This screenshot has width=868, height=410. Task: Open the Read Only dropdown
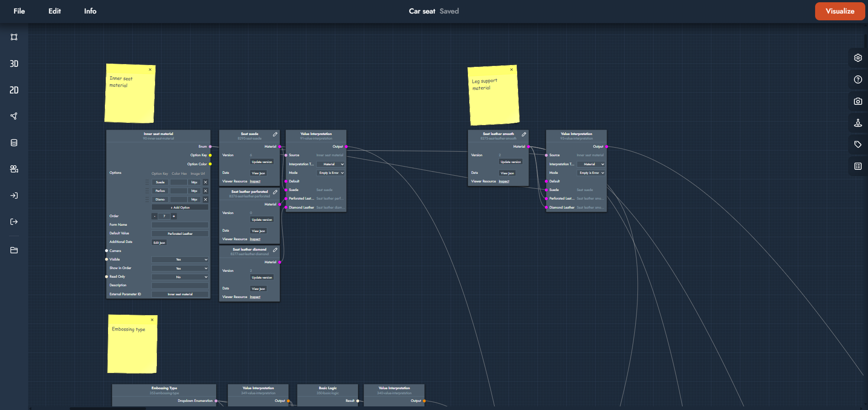[180, 277]
